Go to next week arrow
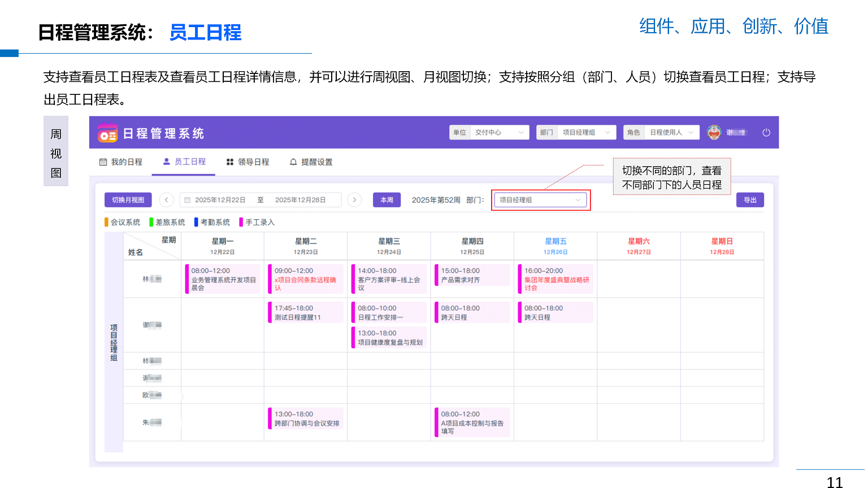This screenshot has width=868, height=488. (354, 200)
